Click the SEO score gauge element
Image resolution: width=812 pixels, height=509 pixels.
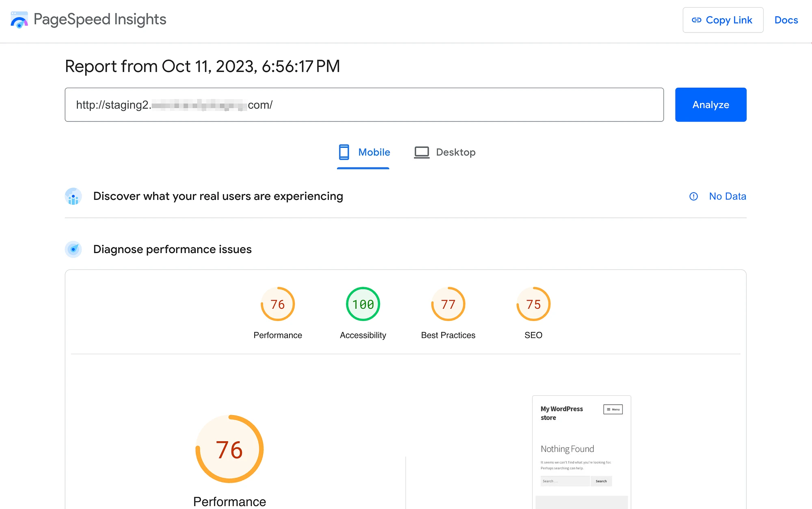tap(533, 304)
